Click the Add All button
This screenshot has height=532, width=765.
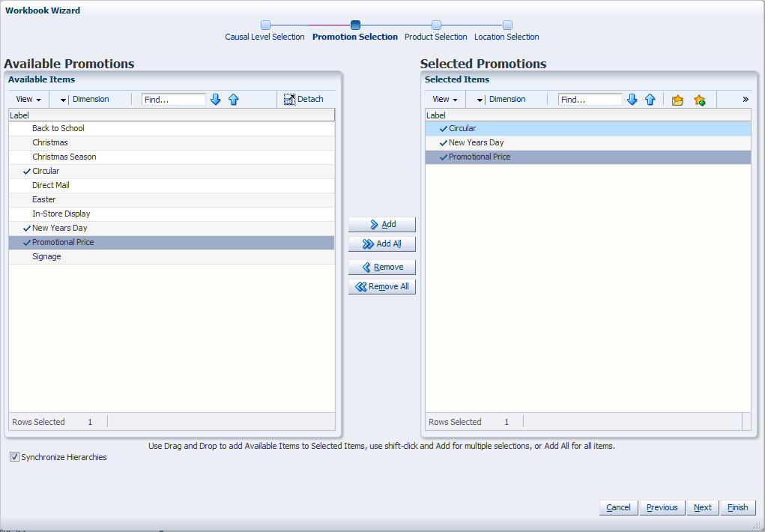[382, 244]
